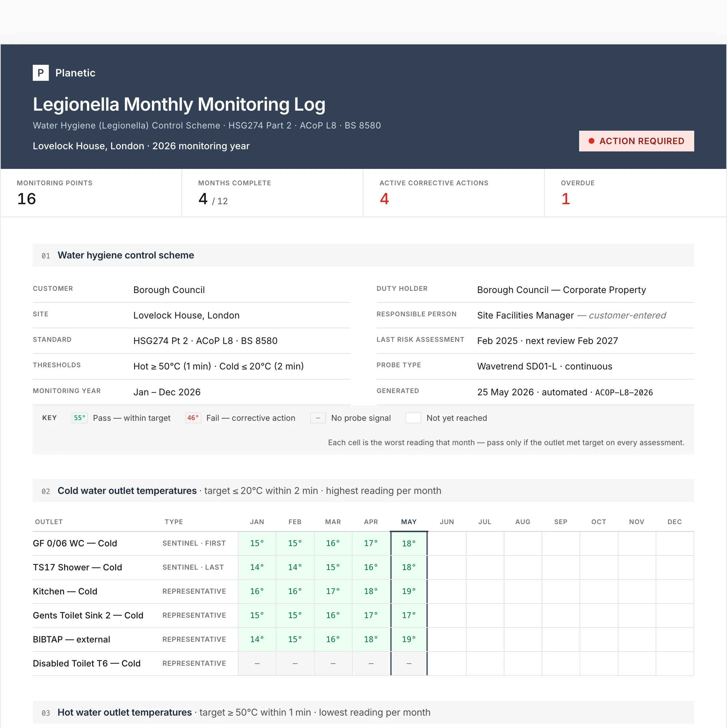
Task: Click the Thresholds value Hot ≥ 50°C
Action: coord(172,366)
